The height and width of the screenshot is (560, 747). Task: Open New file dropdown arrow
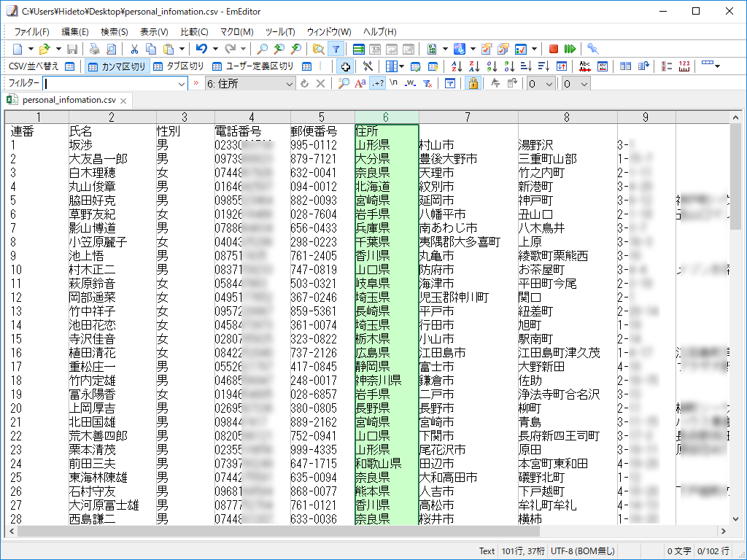point(31,49)
